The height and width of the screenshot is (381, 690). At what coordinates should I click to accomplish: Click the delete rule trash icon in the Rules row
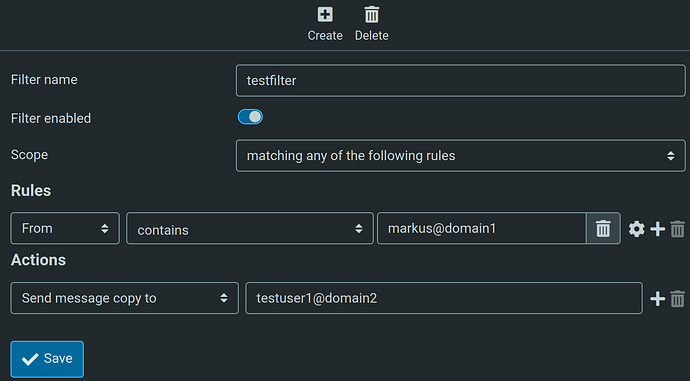point(678,229)
